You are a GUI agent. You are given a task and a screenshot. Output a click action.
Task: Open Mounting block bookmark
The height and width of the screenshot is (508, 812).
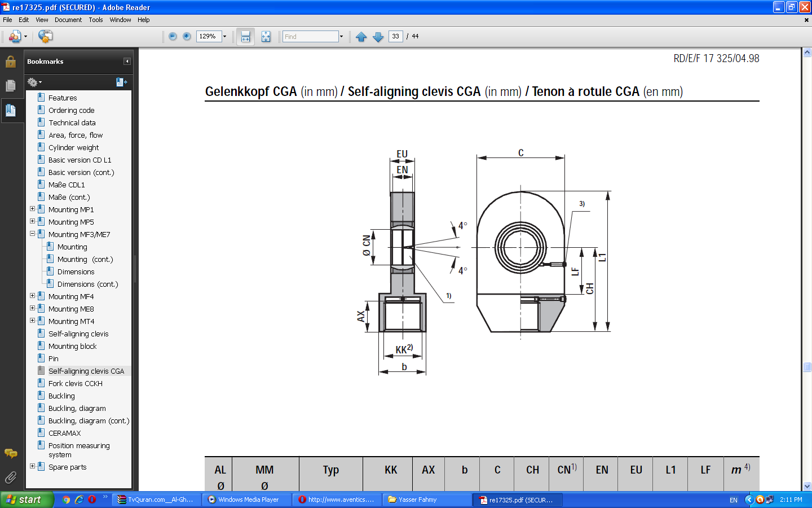point(73,347)
